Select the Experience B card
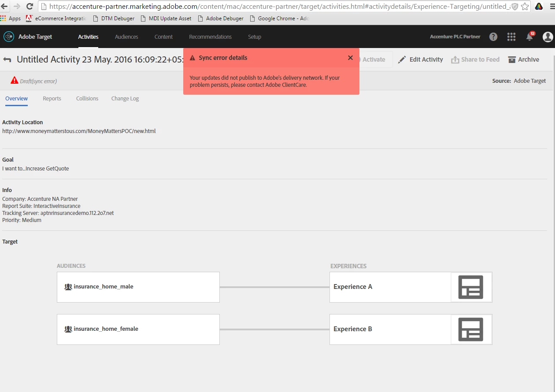Image resolution: width=555 pixels, height=392 pixels. point(411,329)
